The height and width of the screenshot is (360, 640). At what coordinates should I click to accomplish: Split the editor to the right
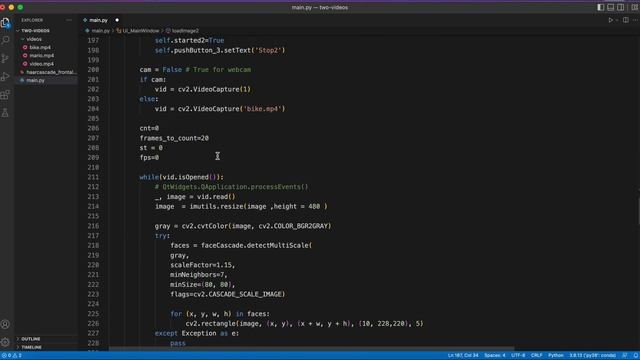point(626,20)
